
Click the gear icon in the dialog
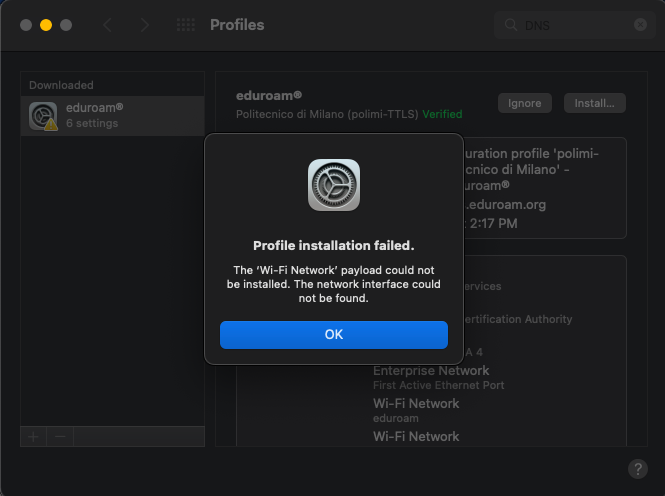click(334, 185)
